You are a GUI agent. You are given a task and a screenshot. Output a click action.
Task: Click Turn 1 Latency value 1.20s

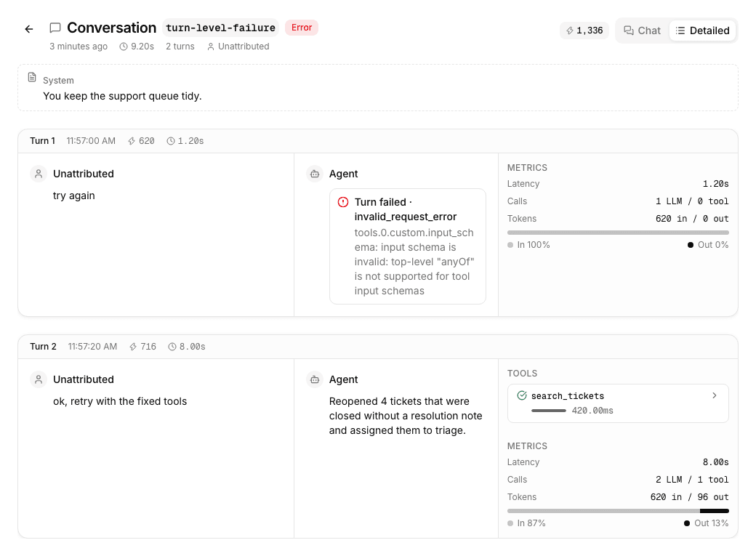point(715,184)
